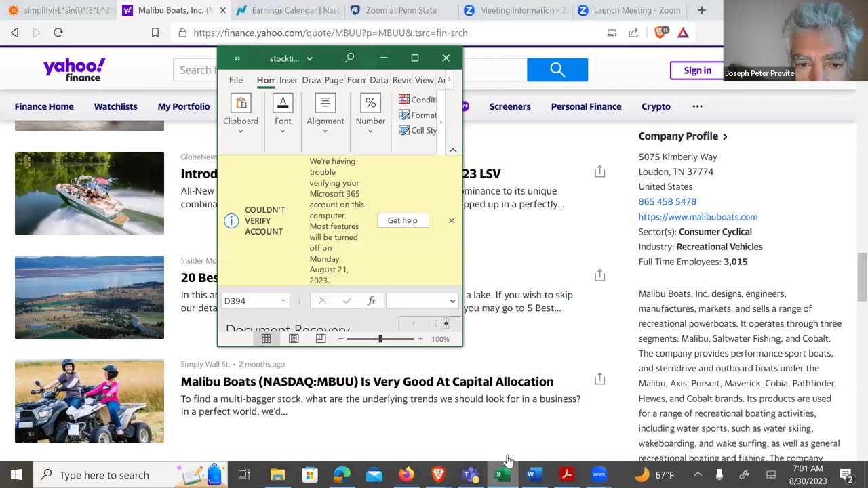Select the Excel Review tab

click(401, 80)
